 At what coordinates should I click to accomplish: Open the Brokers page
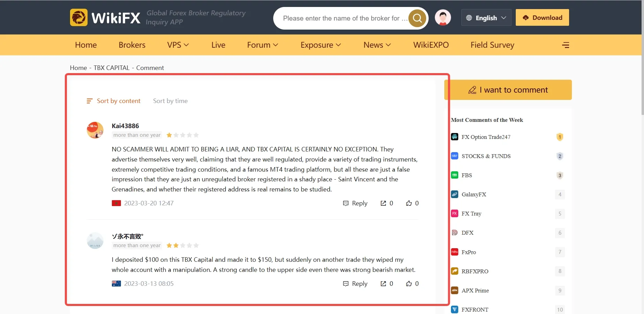[x=132, y=45]
